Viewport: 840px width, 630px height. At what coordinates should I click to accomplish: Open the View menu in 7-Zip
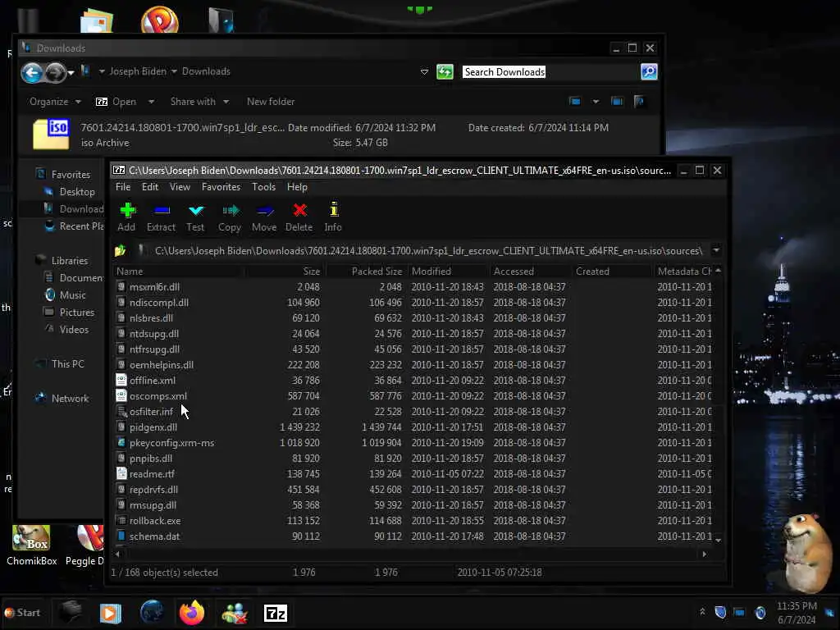[180, 187]
